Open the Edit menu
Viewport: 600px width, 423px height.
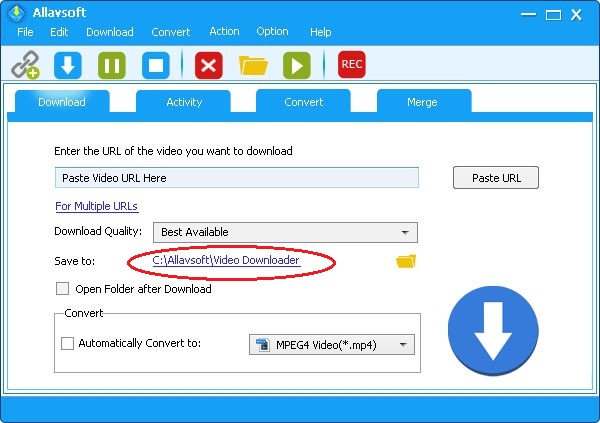[59, 32]
